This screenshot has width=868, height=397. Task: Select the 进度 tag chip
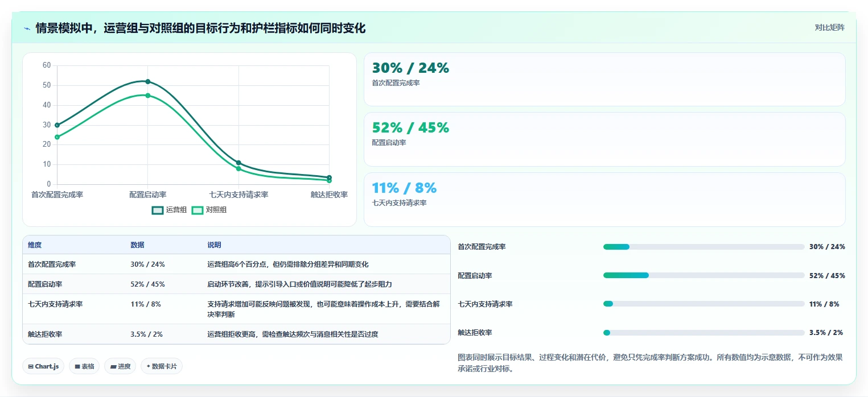(120, 366)
